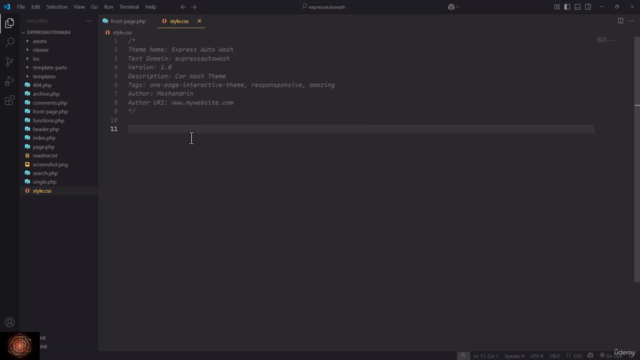Open readme.txt in explorer
The width and height of the screenshot is (640, 360).
(45, 156)
